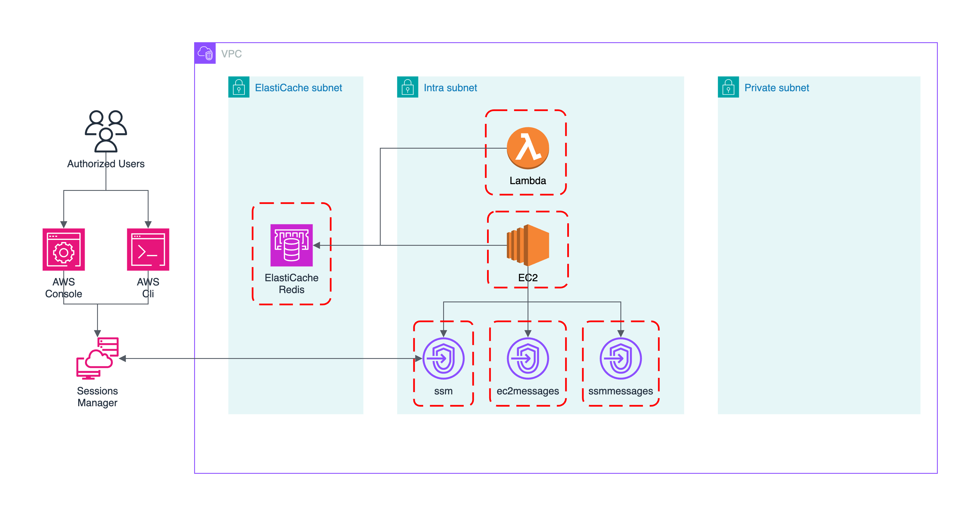The image size is (980, 516).
Task: Click the Lambda text label
Action: click(528, 180)
